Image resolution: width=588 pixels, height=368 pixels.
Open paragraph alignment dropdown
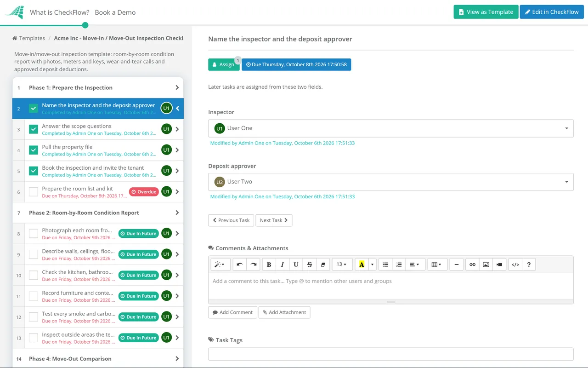[415, 264]
